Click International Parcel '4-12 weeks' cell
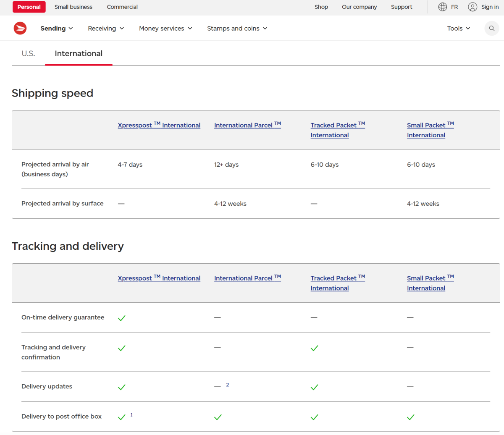 230,204
